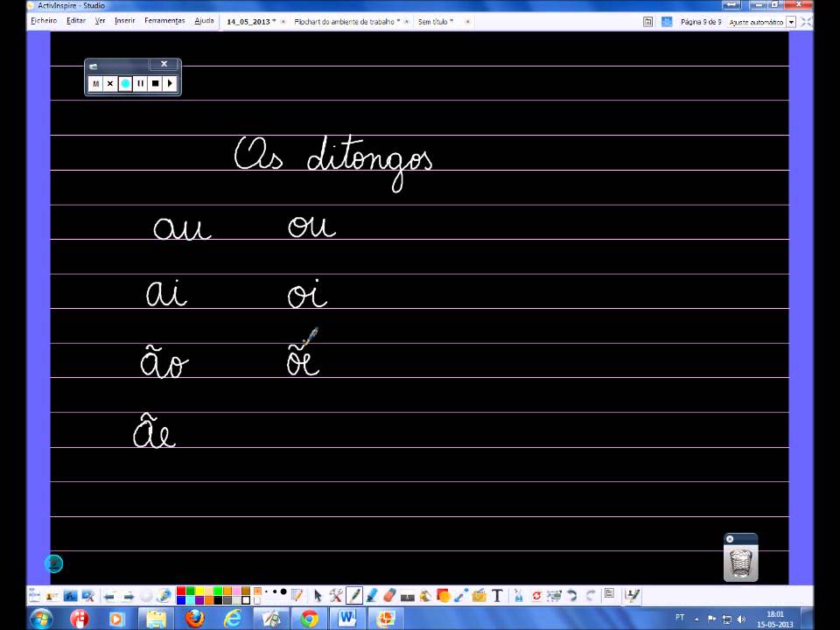
Task: Play the screen recording
Action: click(x=170, y=84)
